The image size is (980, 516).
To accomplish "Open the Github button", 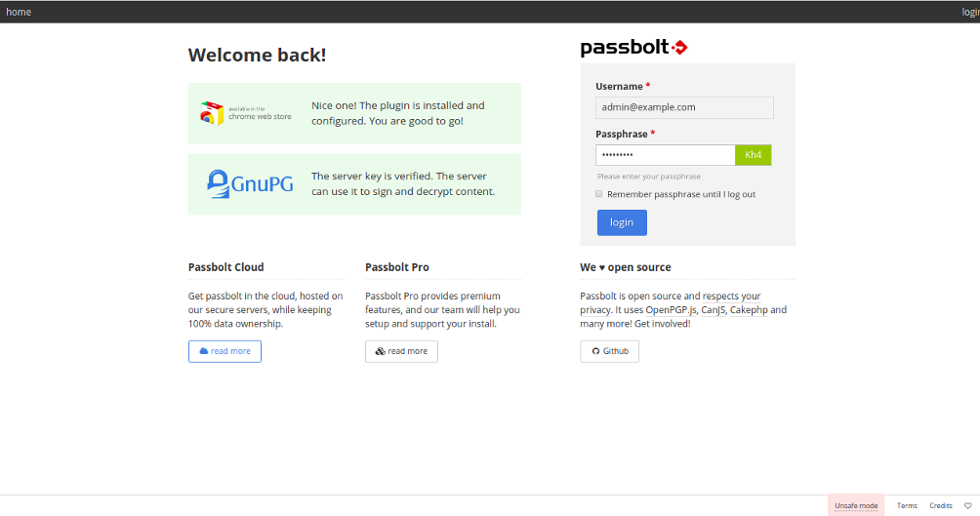I will point(609,351).
